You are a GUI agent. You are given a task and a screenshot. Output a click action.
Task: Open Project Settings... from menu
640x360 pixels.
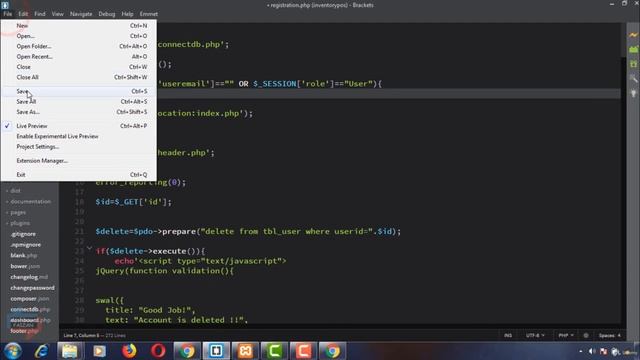[78, 147]
